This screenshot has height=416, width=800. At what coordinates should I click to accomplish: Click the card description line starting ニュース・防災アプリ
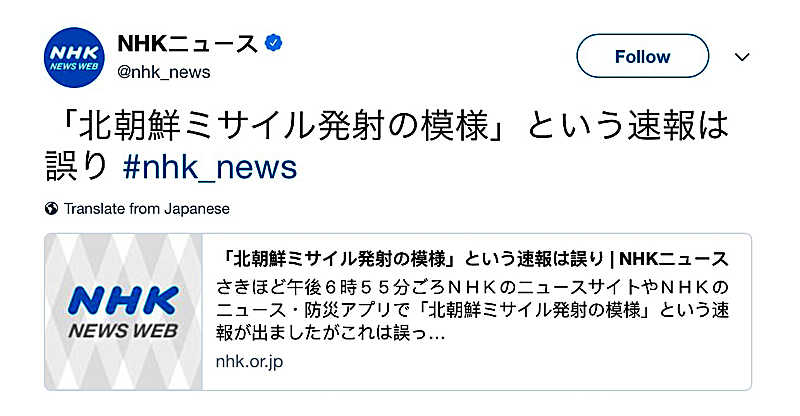[x=472, y=310]
